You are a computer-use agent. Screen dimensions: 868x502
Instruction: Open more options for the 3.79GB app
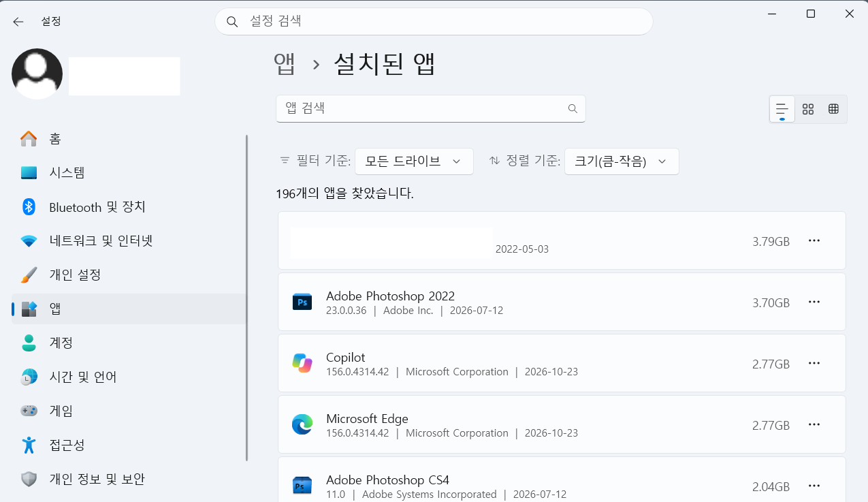[814, 241]
